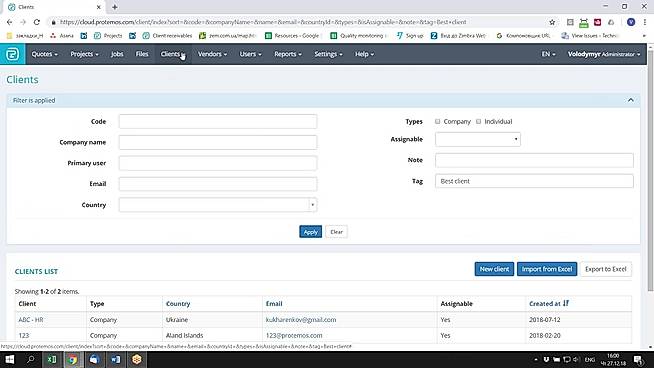The width and height of the screenshot is (654, 368).
Task: Check the Individual type checkbox
Action: tap(478, 121)
